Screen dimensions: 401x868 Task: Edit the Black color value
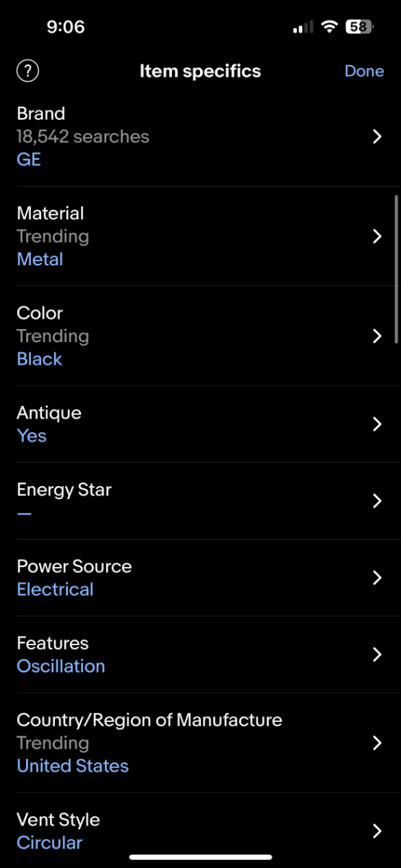click(x=40, y=359)
